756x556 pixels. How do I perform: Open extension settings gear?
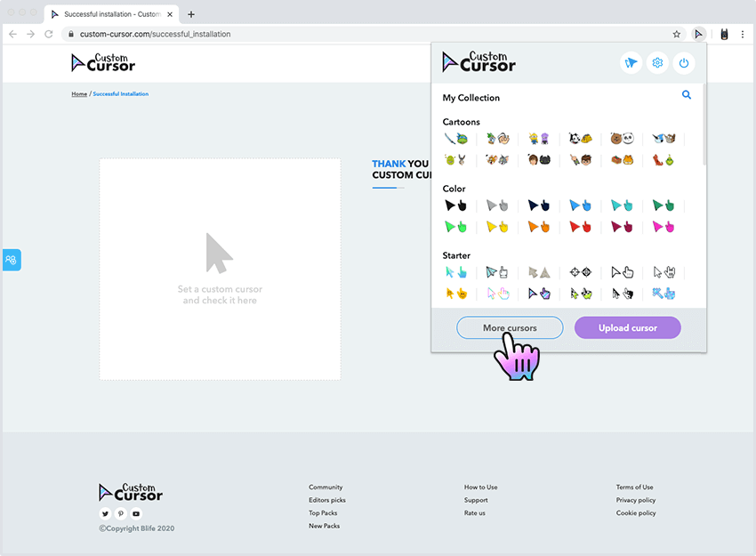(x=657, y=62)
